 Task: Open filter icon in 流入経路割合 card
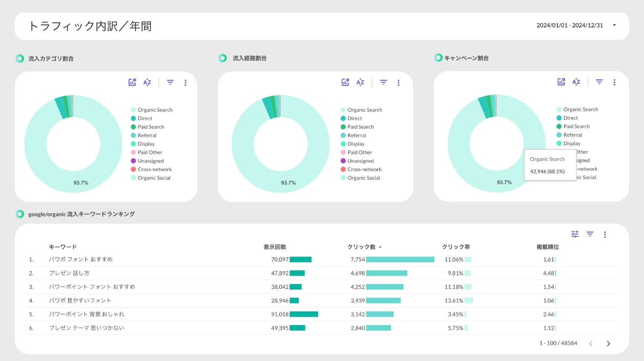(x=384, y=83)
